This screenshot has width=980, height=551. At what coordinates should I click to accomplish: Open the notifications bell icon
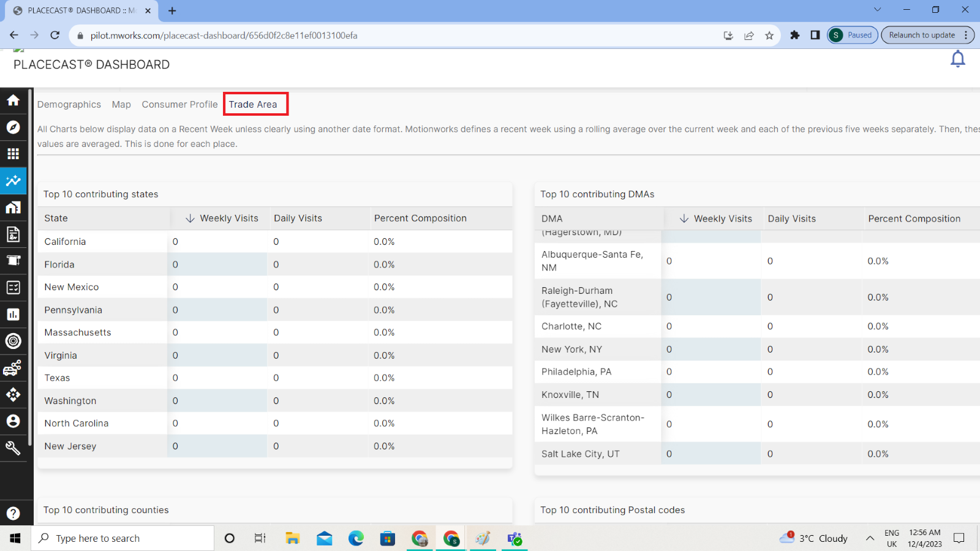click(958, 59)
